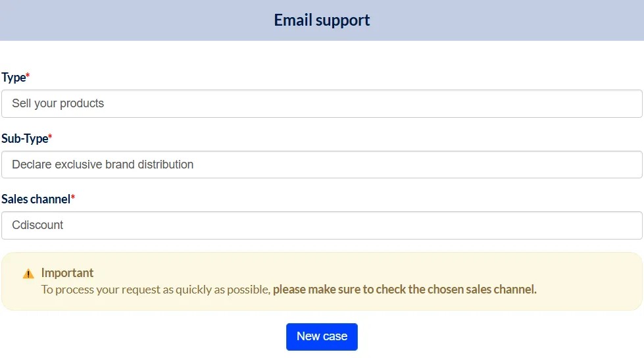Click the Email support heading
This screenshot has height=358, width=644.
coord(322,20)
